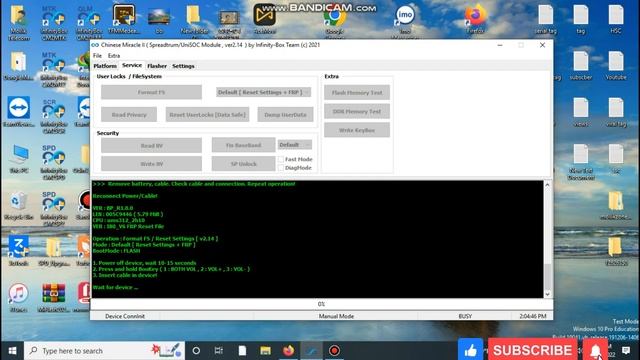The width and height of the screenshot is (640, 360).
Task: Launch SPD InfinityBox shortcut beside Recycle Bin
Action: coord(53,209)
